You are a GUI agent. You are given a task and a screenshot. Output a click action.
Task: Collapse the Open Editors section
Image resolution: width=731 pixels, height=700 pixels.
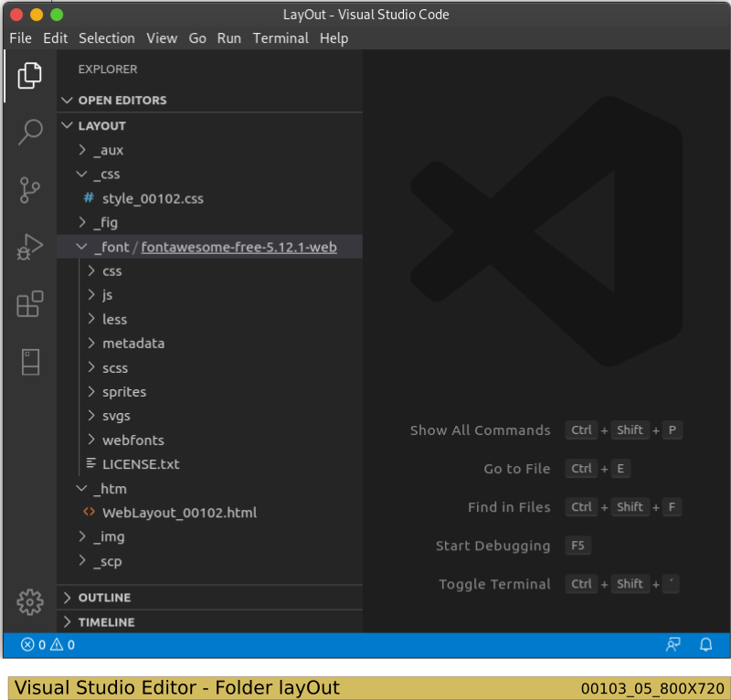click(x=67, y=100)
